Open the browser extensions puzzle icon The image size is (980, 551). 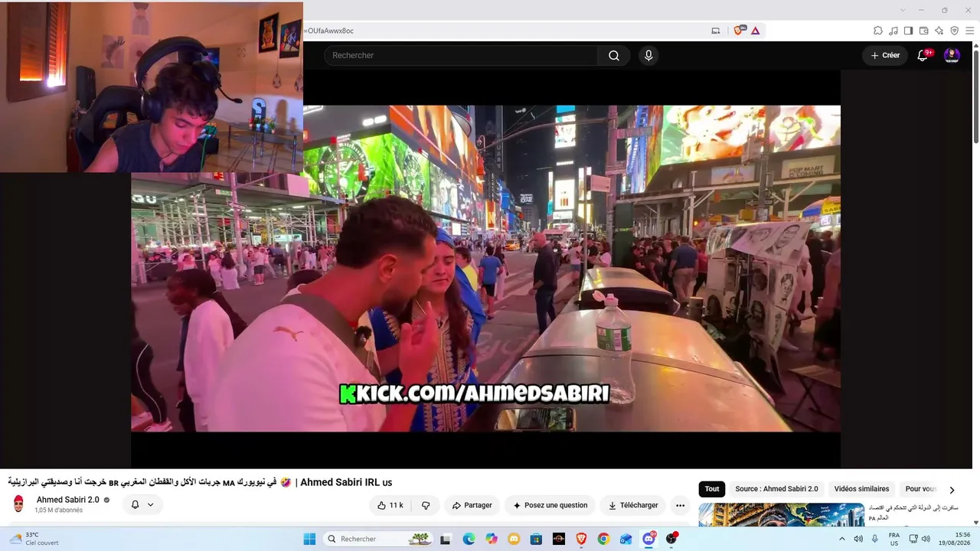tap(878, 31)
